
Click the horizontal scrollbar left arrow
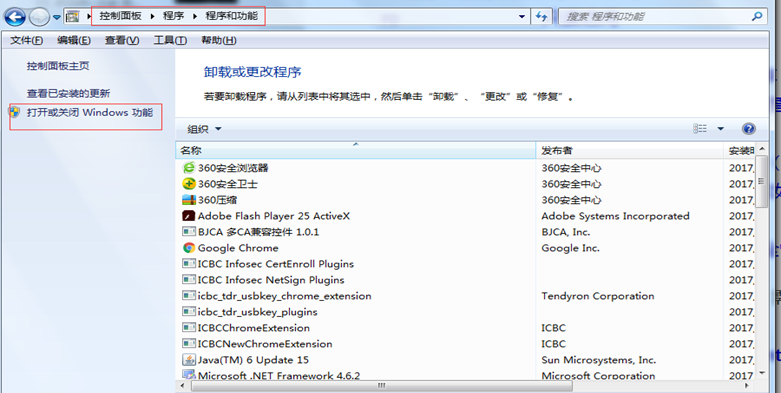[x=181, y=386]
